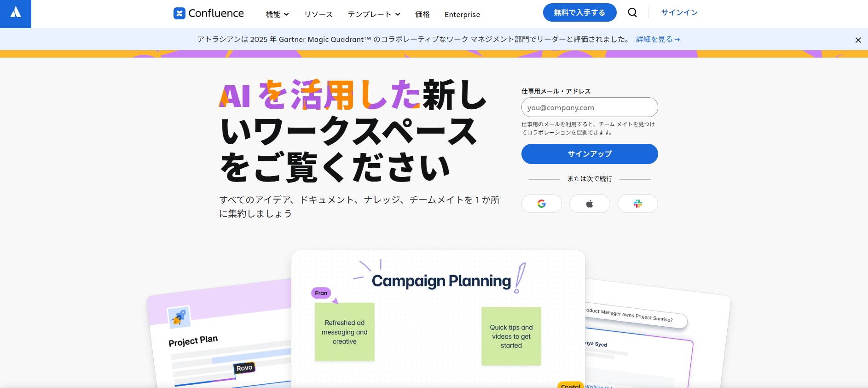Follow the 詳細を見る link
Viewport: 868px width, 388px height.
(x=658, y=40)
